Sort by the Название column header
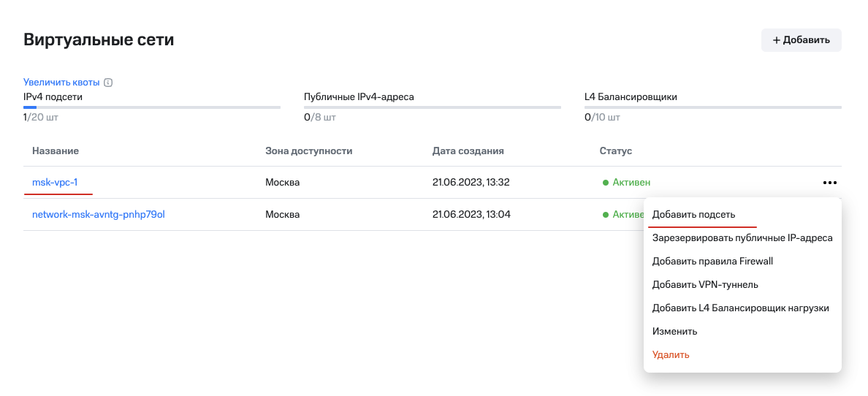 pyautogui.click(x=56, y=151)
